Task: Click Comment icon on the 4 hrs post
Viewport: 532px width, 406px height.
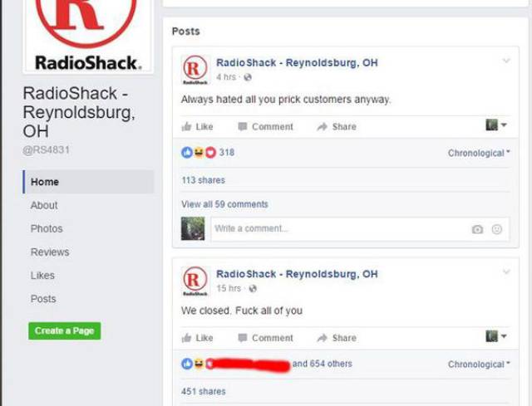Action: click(x=242, y=127)
